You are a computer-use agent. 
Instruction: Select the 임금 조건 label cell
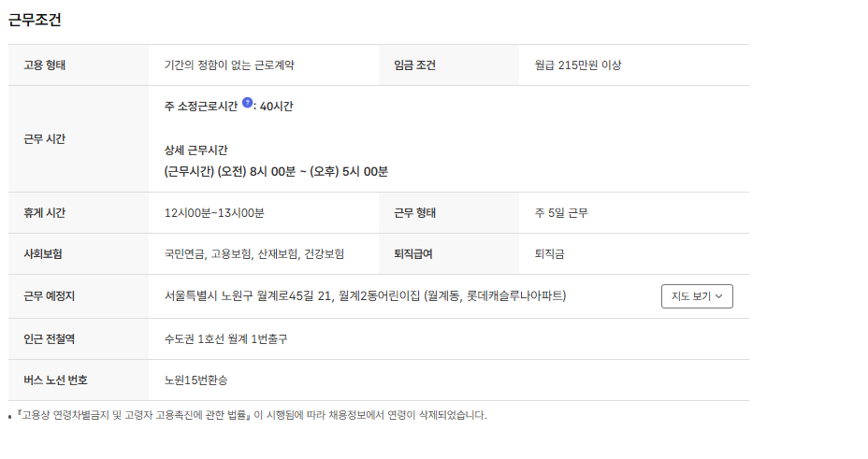tap(414, 65)
